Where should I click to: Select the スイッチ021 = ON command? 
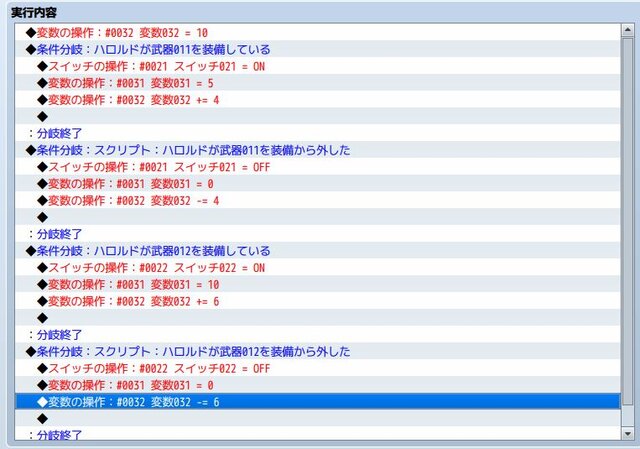318,66
